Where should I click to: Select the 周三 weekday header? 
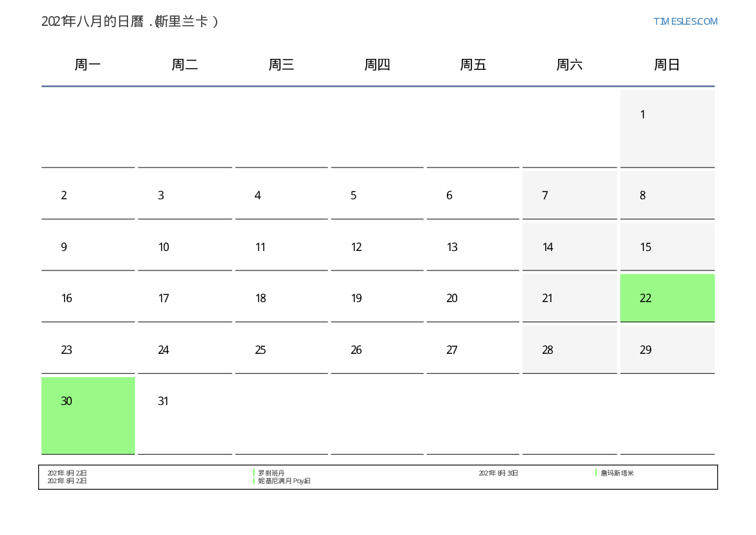[281, 64]
